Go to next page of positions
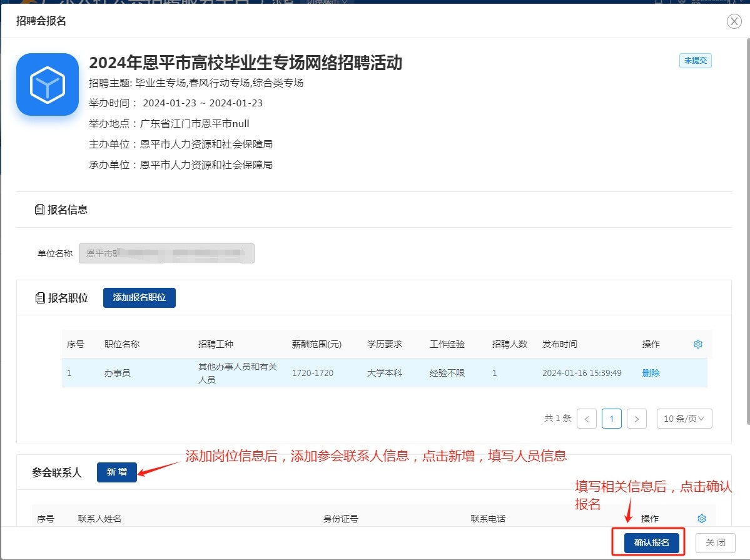 [636, 419]
